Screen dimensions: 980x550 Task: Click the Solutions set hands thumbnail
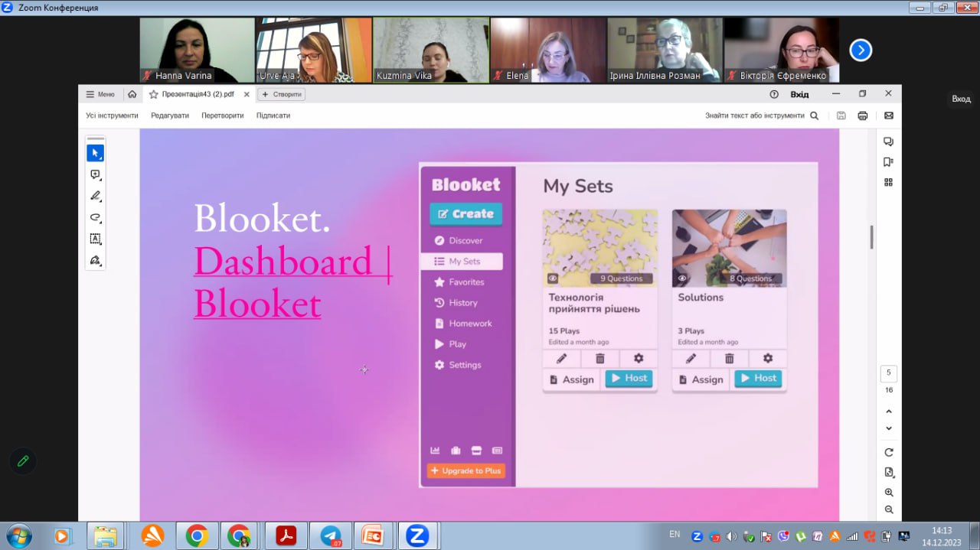[729, 248]
